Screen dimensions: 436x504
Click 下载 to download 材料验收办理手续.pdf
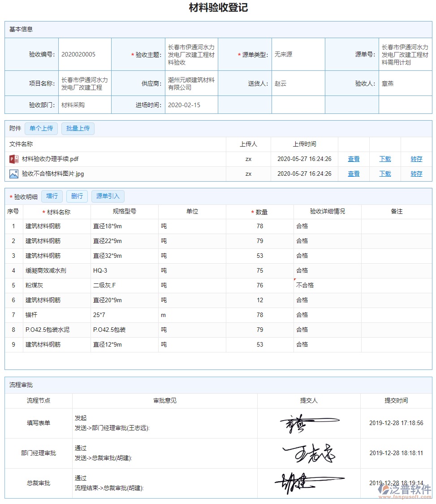(x=385, y=159)
